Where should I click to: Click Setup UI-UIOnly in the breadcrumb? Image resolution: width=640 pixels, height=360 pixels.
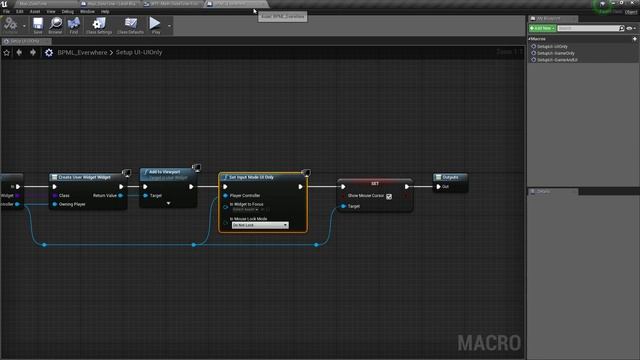139,52
